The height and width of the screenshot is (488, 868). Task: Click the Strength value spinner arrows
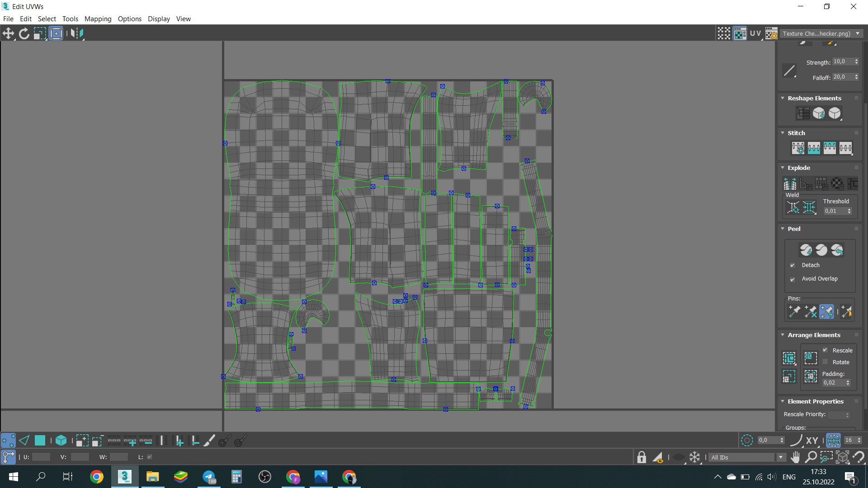click(856, 61)
